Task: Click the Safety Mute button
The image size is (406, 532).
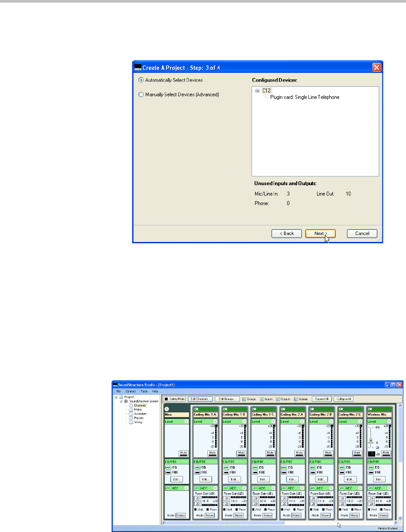Action: pos(174,399)
